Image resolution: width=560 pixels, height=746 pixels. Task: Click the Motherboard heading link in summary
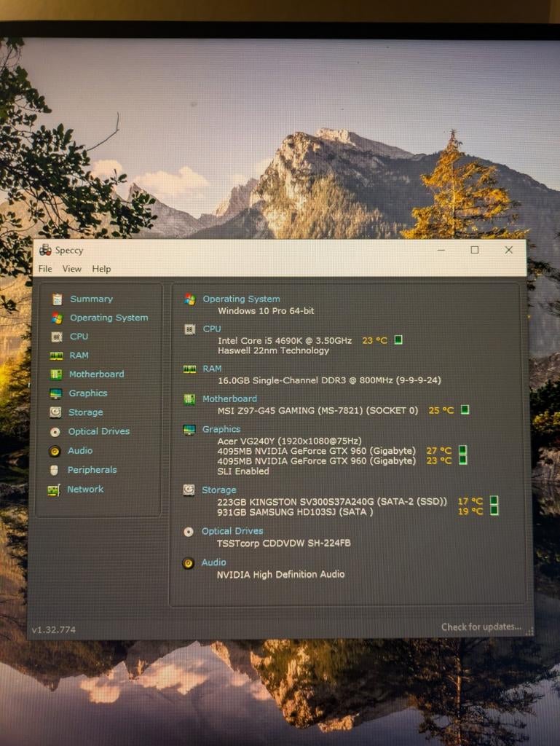(229, 398)
